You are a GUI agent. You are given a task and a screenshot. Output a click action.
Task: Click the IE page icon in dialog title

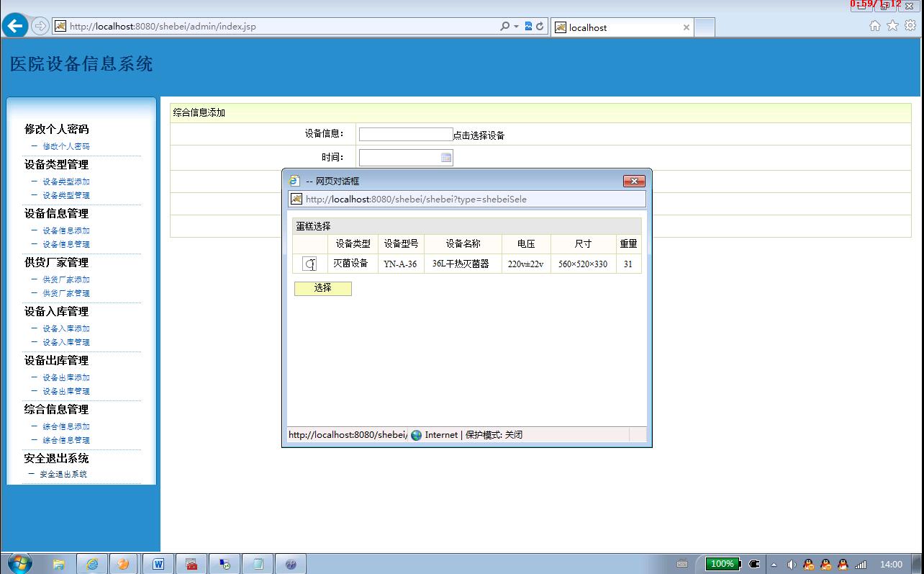[294, 181]
